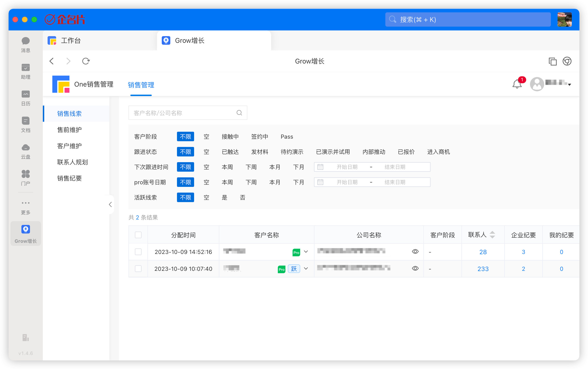Open the 门户 portal sidebar icon

25,177
